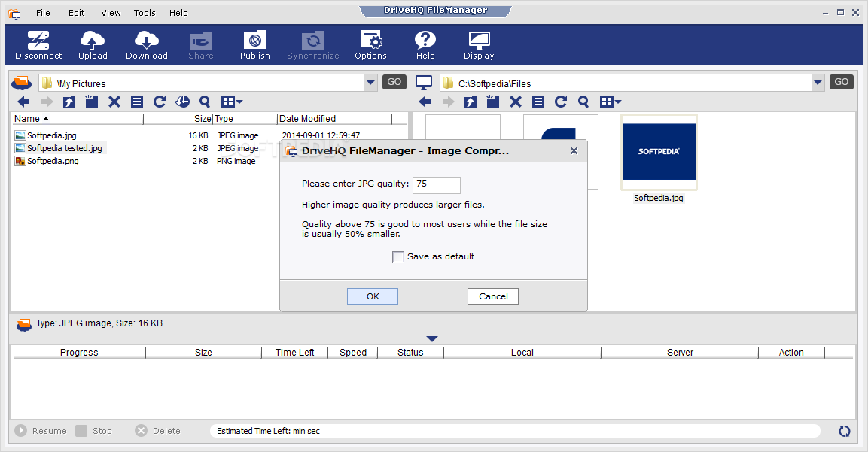Viewport: 868px width, 452px height.
Task: Tick the Save as default checkbox
Action: click(x=398, y=256)
